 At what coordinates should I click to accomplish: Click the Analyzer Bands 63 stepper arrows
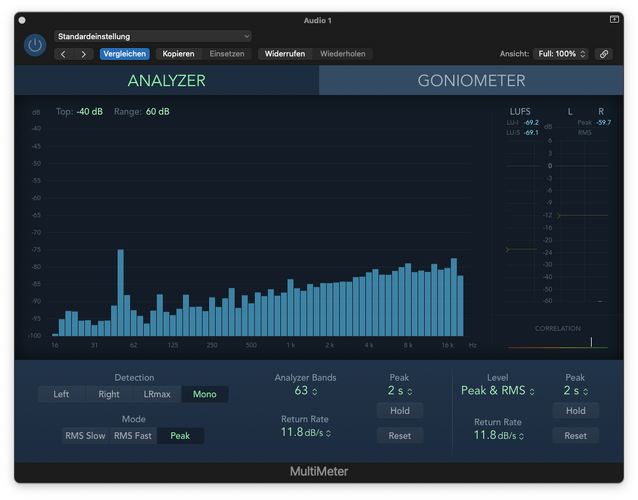coord(315,391)
